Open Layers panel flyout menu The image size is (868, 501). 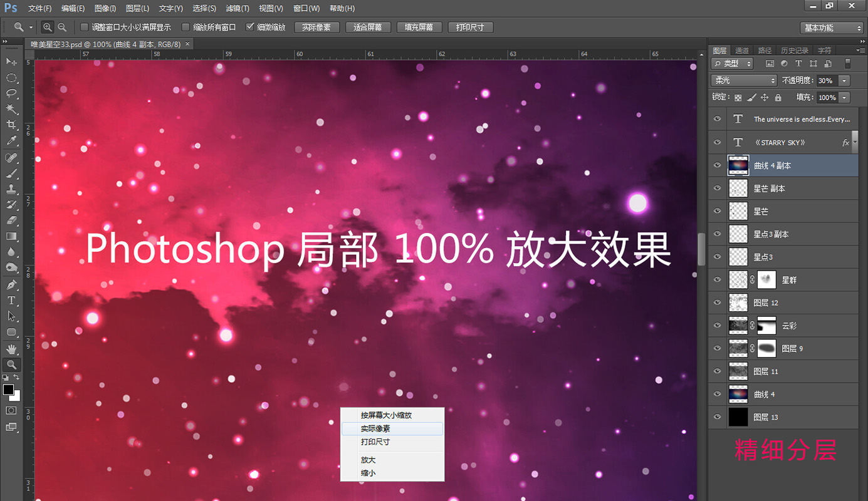tap(860, 50)
